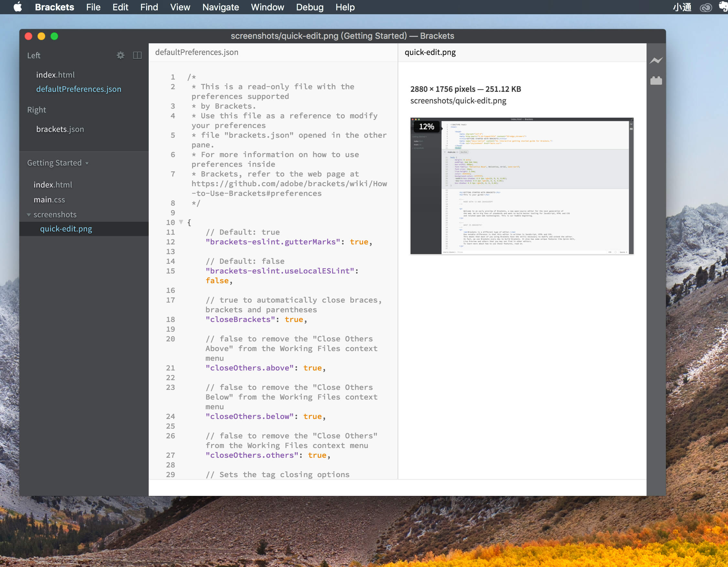Click the "closeOthers.below" key

pos(250,416)
